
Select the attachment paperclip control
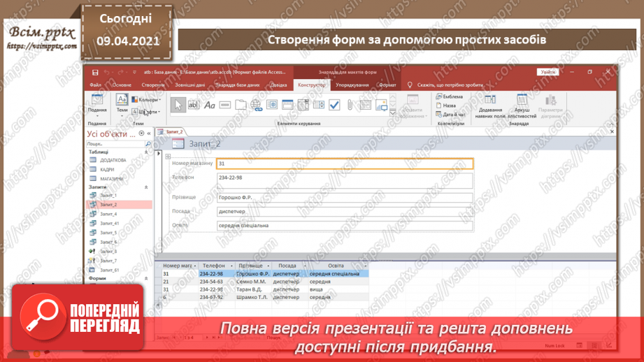pos(350,105)
